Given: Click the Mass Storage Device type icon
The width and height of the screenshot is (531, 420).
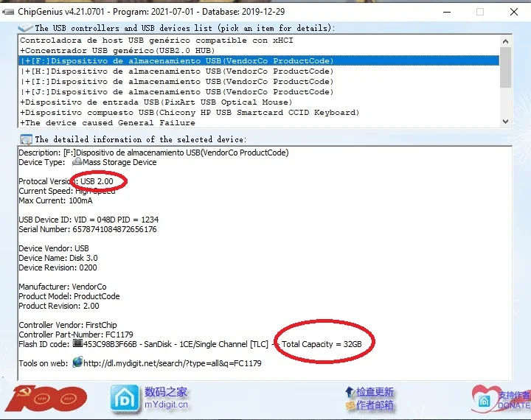Looking at the screenshot, I should point(77,162).
